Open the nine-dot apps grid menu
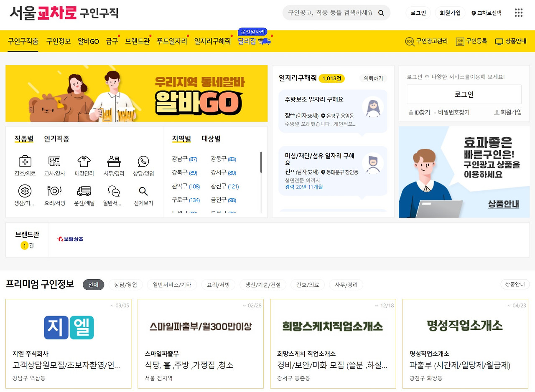The image size is (535, 392). coord(519,13)
